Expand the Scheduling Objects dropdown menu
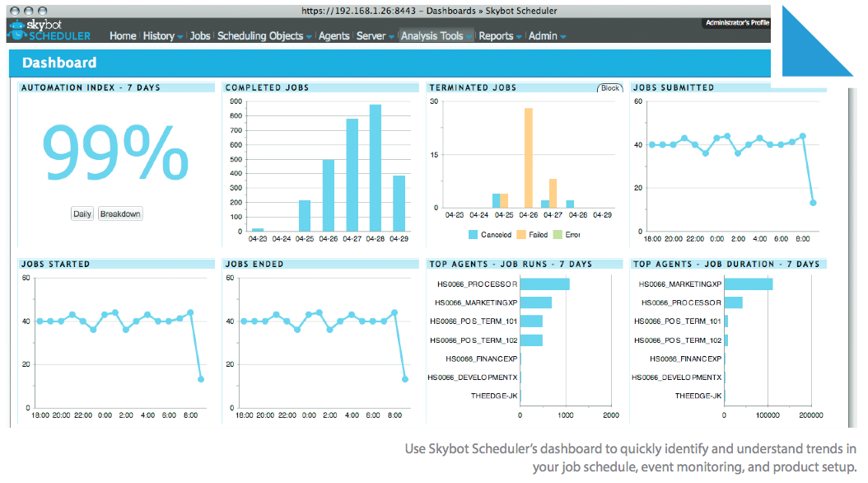The image size is (868, 483). tap(264, 36)
